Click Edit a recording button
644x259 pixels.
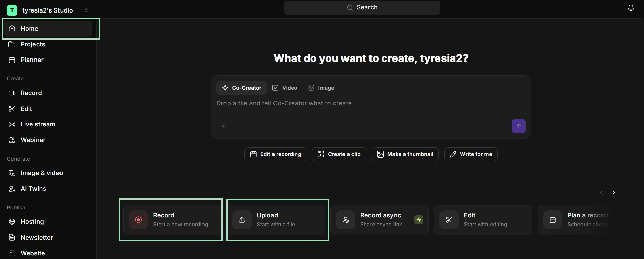click(276, 154)
